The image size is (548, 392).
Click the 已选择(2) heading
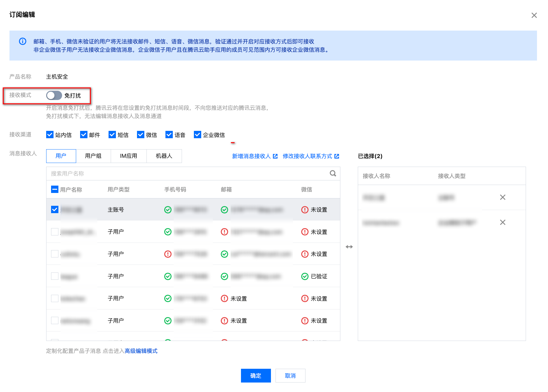[x=370, y=156]
